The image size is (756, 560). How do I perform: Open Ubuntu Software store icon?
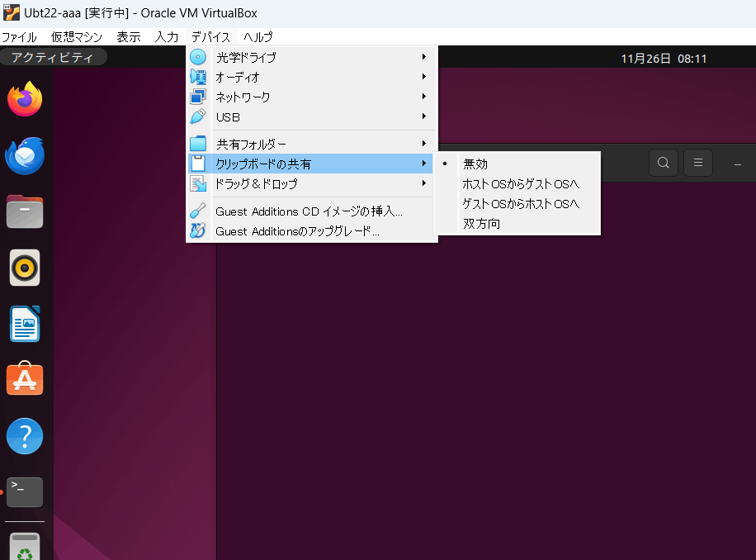pos(25,378)
